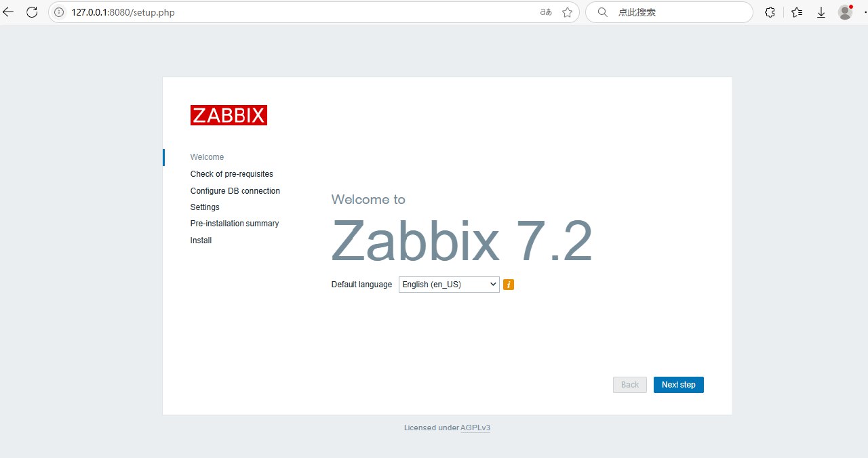Select the Pre-installation summary step
Image resolution: width=868 pixels, height=458 pixels.
click(235, 224)
